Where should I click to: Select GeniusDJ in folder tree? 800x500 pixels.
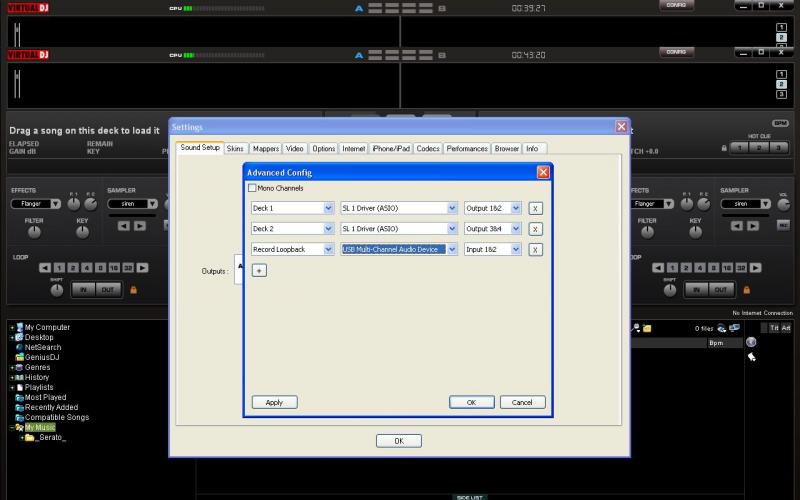pos(42,357)
